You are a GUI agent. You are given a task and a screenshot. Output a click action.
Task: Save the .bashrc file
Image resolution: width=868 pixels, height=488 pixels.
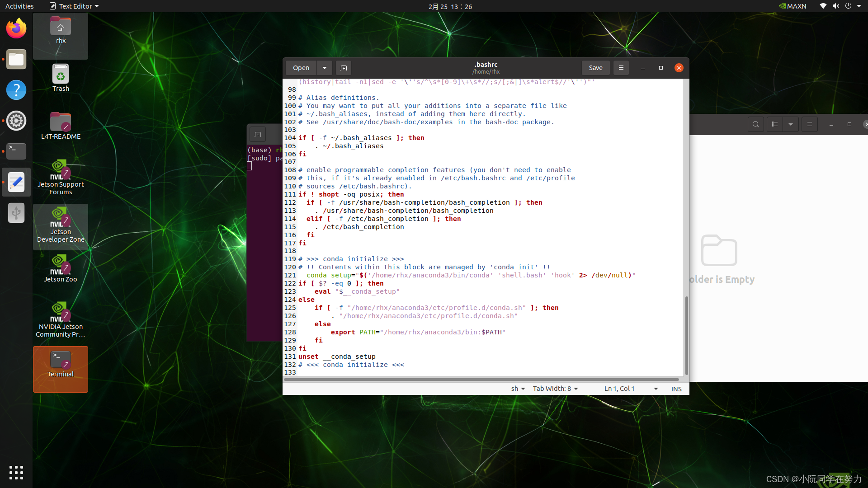pyautogui.click(x=595, y=67)
